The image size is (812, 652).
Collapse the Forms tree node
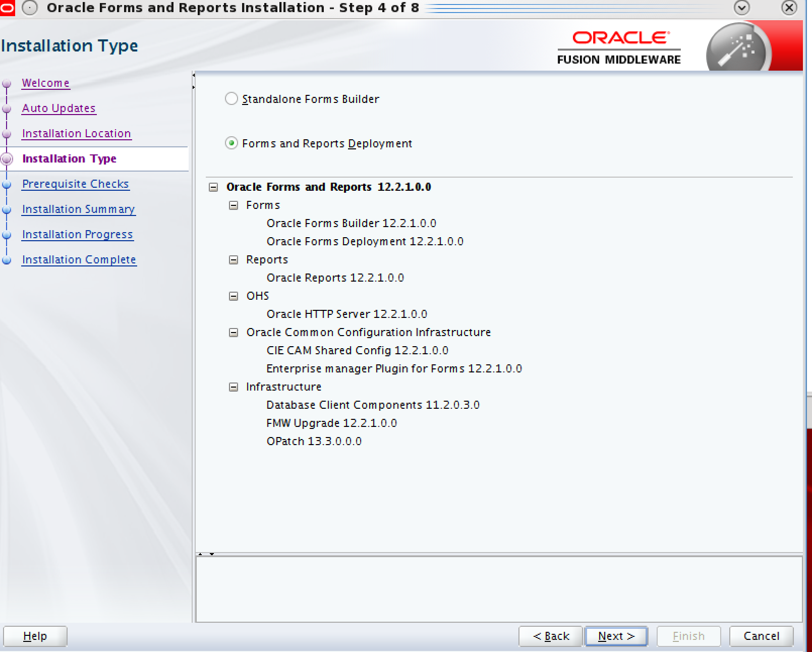[x=233, y=205]
